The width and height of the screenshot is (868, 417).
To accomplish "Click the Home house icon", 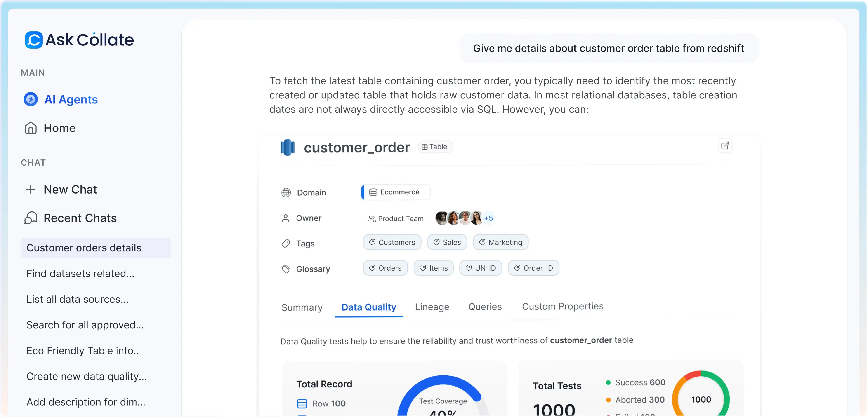I will pyautogui.click(x=31, y=128).
